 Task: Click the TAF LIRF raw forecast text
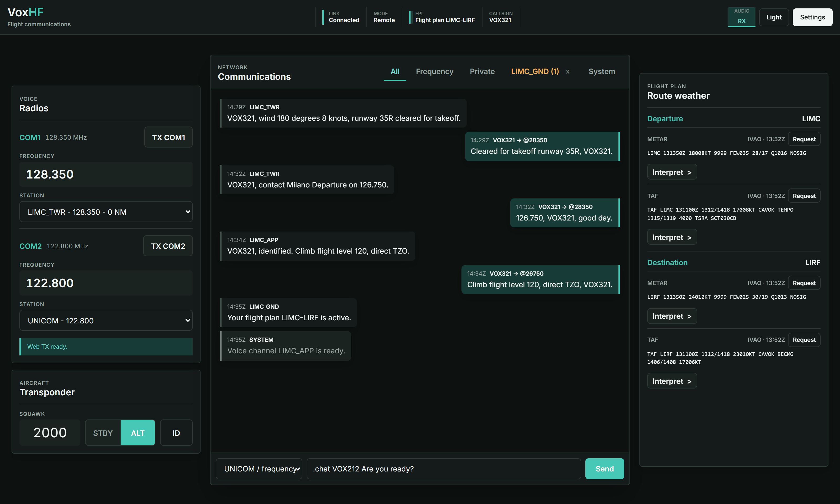coord(720,358)
